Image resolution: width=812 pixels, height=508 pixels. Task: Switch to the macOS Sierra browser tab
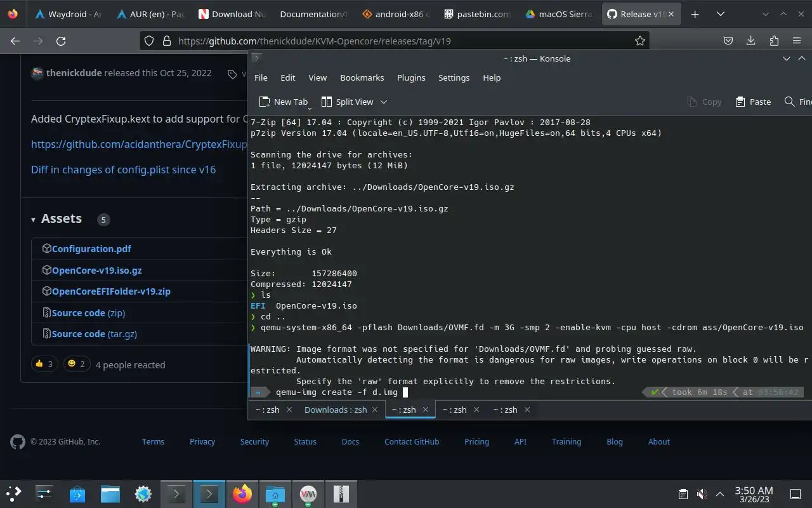[560, 14]
